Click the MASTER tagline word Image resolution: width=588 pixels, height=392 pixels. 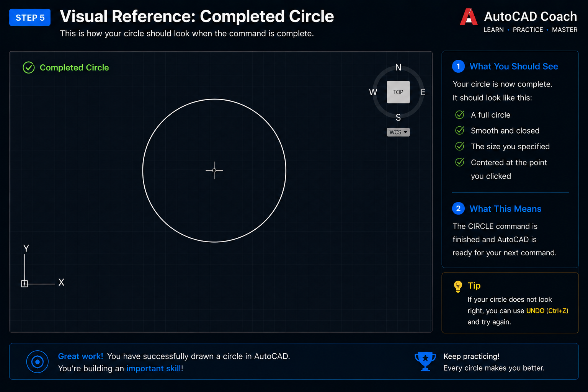coord(565,30)
